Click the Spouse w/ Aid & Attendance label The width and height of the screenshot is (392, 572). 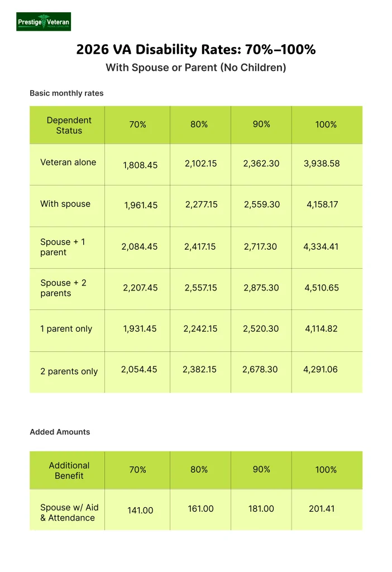tap(69, 512)
